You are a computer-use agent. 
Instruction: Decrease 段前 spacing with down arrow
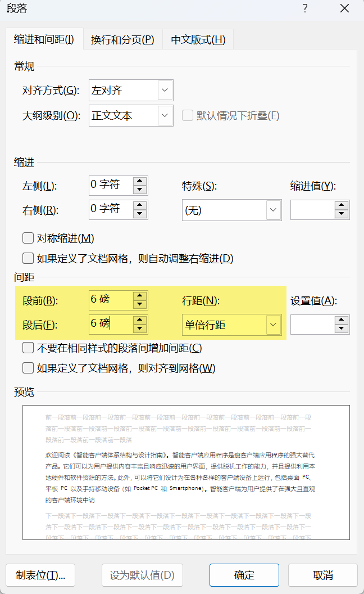(140, 304)
